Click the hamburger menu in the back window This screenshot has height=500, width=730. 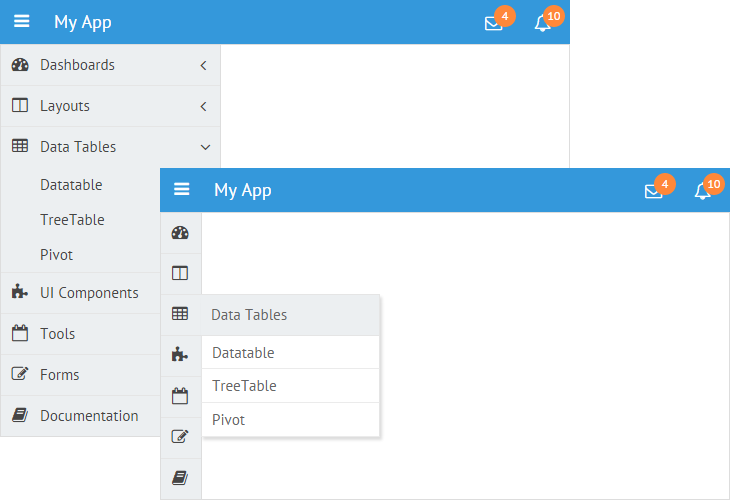pyautogui.click(x=21, y=21)
